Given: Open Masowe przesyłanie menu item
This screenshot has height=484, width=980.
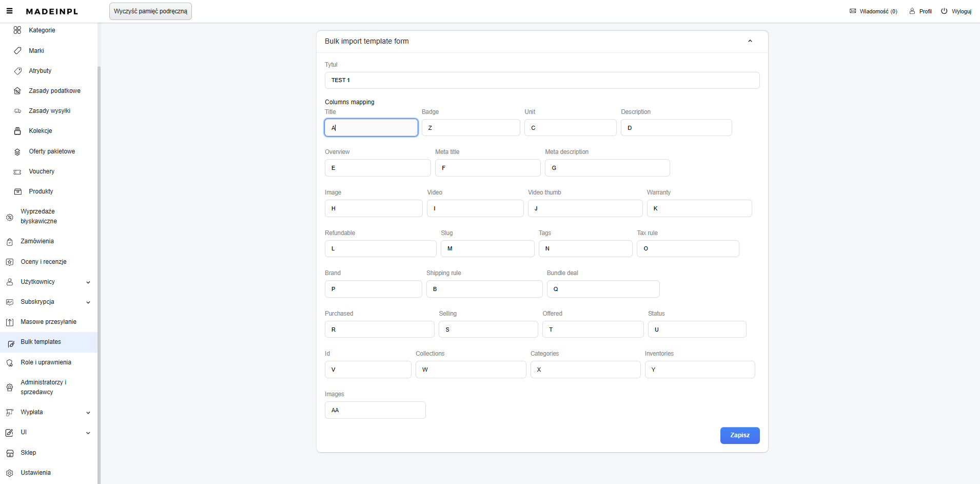Looking at the screenshot, I should click(x=48, y=322).
